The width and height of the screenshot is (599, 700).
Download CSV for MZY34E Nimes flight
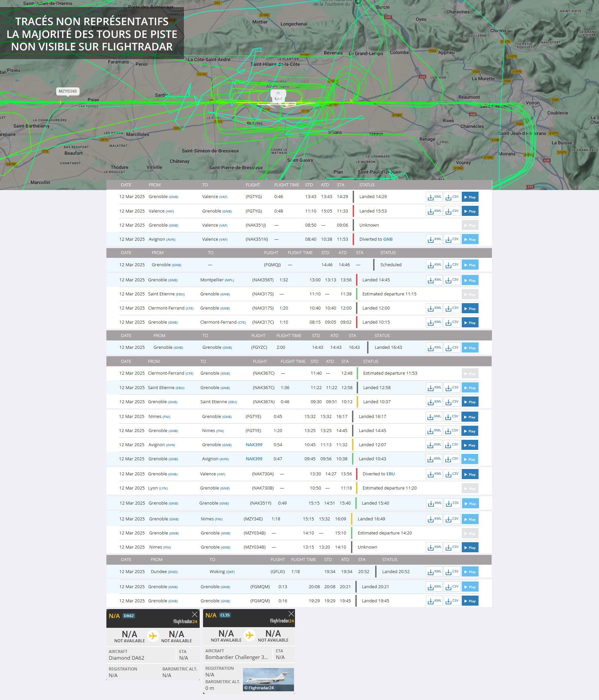pyautogui.click(x=451, y=519)
